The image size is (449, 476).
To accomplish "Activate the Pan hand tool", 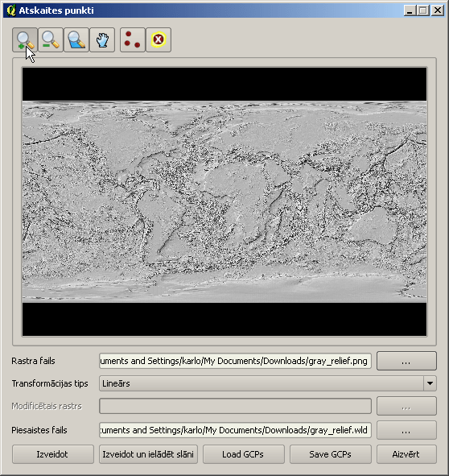I will (102, 39).
